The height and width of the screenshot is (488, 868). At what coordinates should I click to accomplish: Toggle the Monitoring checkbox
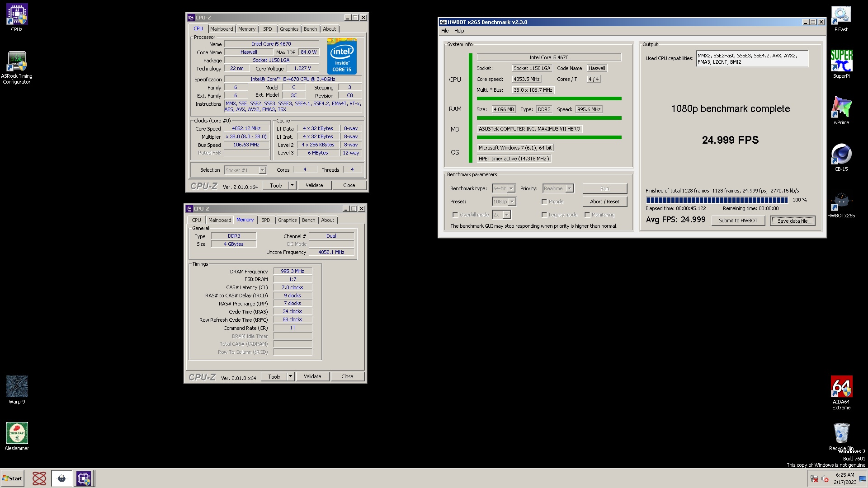(x=587, y=215)
